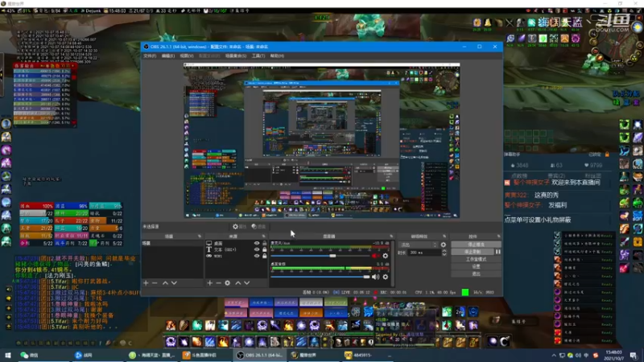Viewport: 644px width, 362px height.
Task: Open the Help menu in OBS
Action: tap(277, 56)
